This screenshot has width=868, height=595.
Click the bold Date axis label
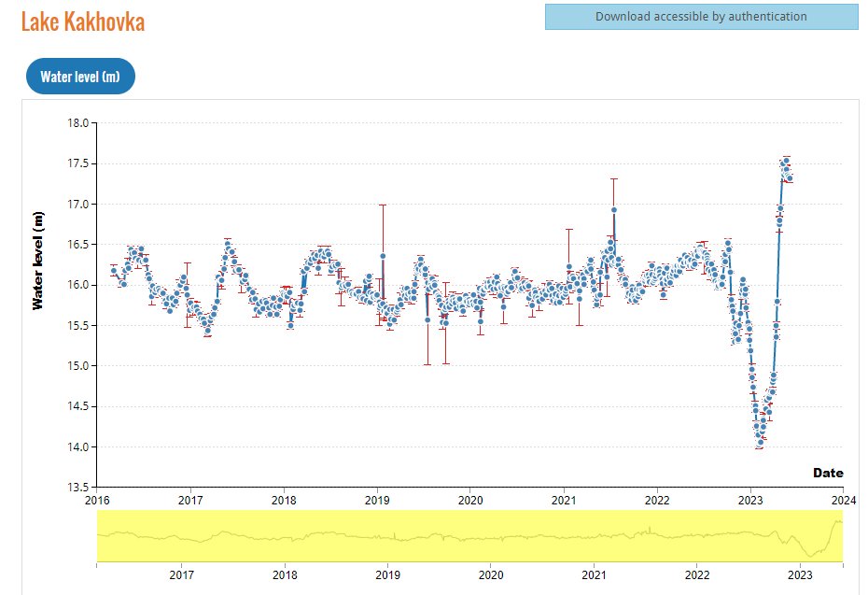pyautogui.click(x=827, y=473)
